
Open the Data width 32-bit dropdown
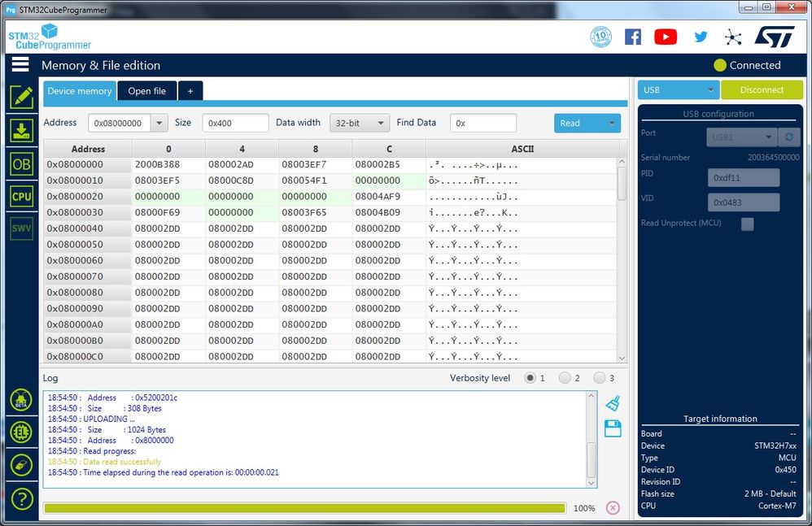coord(360,123)
